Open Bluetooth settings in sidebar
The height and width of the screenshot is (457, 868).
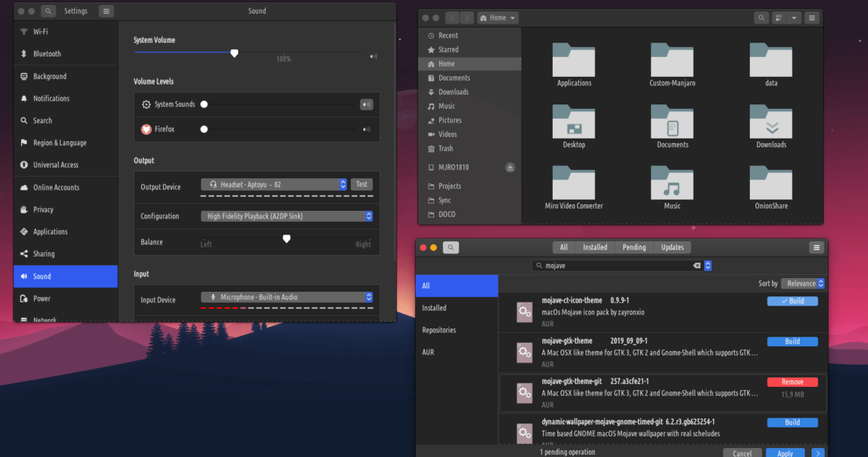pyautogui.click(x=46, y=54)
